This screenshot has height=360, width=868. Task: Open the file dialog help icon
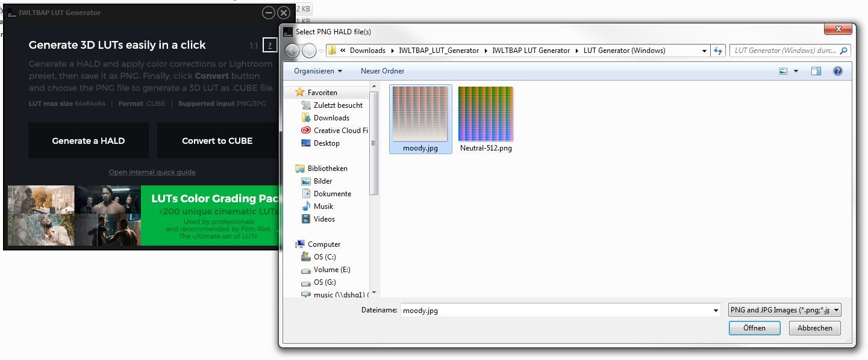(837, 71)
